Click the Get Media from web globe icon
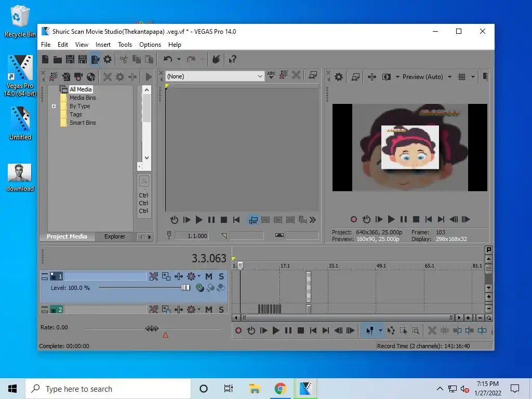This screenshot has width=532, height=399. 91,77
